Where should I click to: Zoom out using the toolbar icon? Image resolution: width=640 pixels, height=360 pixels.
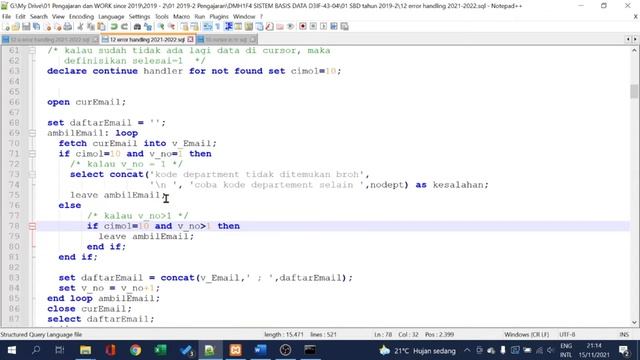point(172,27)
